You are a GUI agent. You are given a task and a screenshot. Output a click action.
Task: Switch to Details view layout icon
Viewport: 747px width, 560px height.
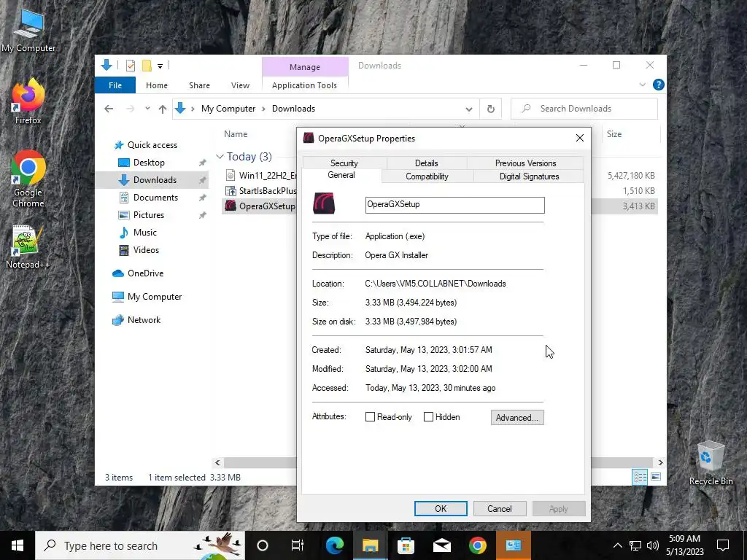pos(640,477)
